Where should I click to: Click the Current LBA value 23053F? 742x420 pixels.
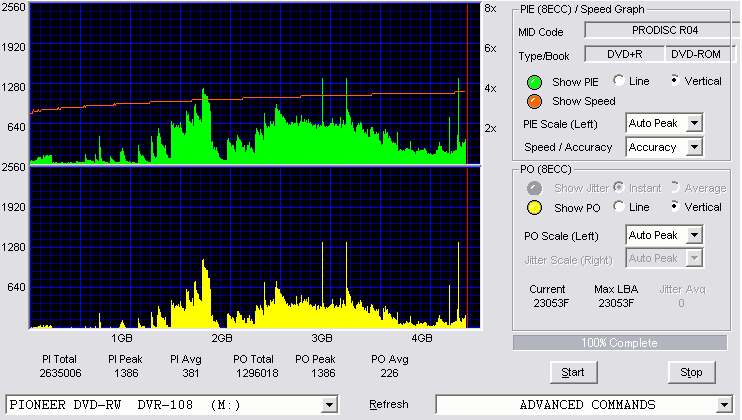551,303
